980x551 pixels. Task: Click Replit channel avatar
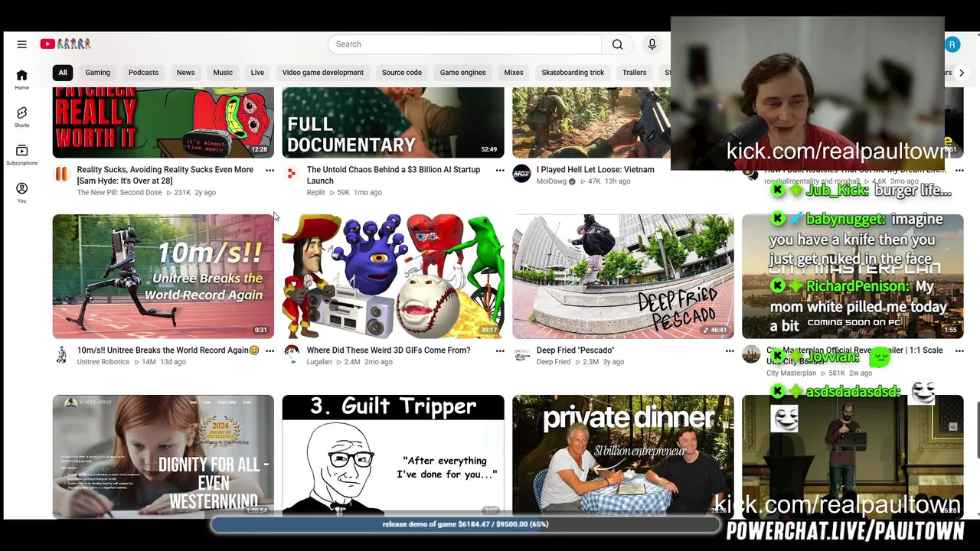[292, 174]
